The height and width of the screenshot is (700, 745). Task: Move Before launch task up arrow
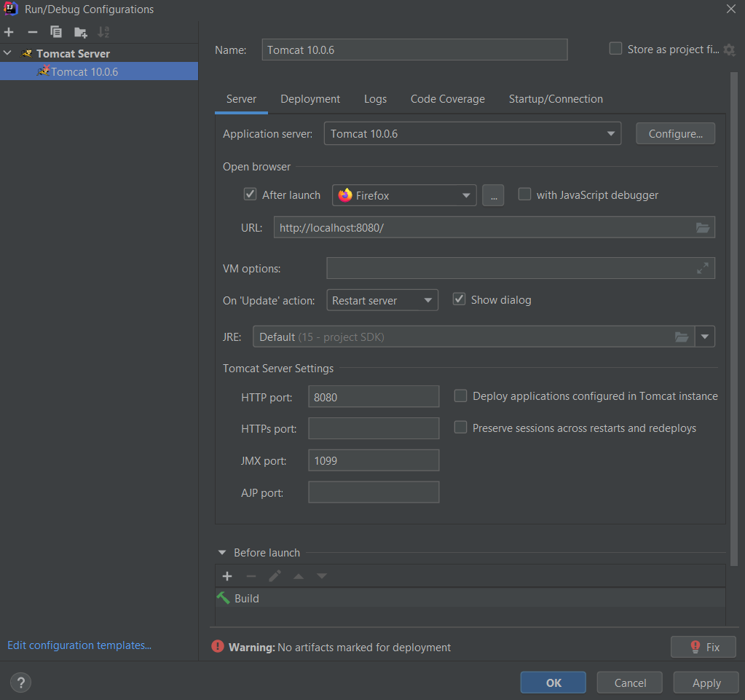tap(299, 576)
